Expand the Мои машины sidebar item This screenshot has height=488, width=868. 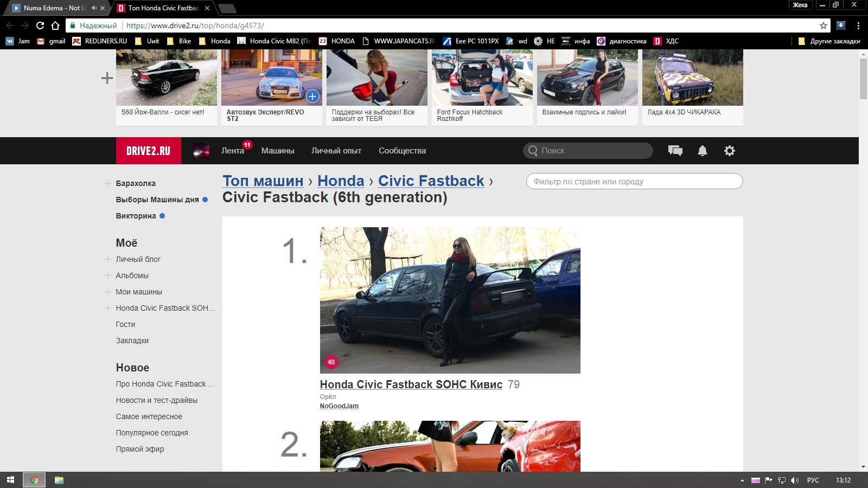pos(108,292)
